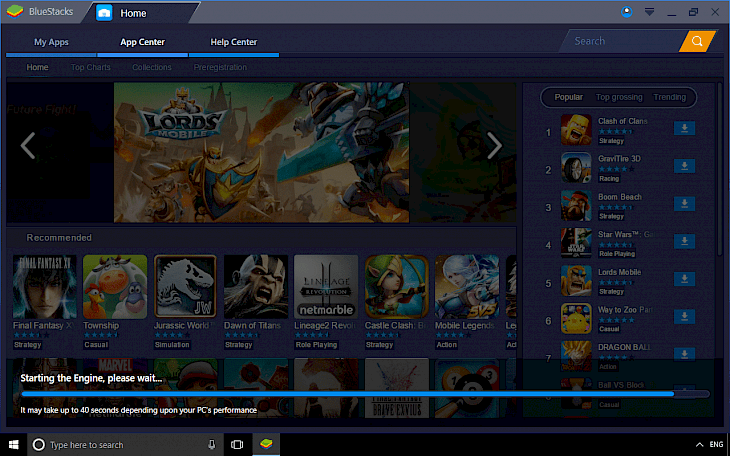730x456 pixels.
Task: Select the Top Charts sub-tab
Action: click(x=91, y=67)
